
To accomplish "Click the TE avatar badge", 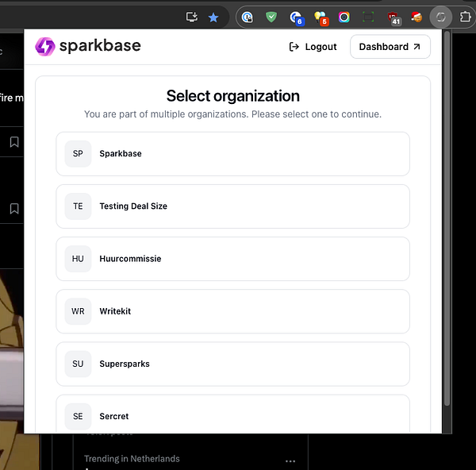I will [78, 206].
